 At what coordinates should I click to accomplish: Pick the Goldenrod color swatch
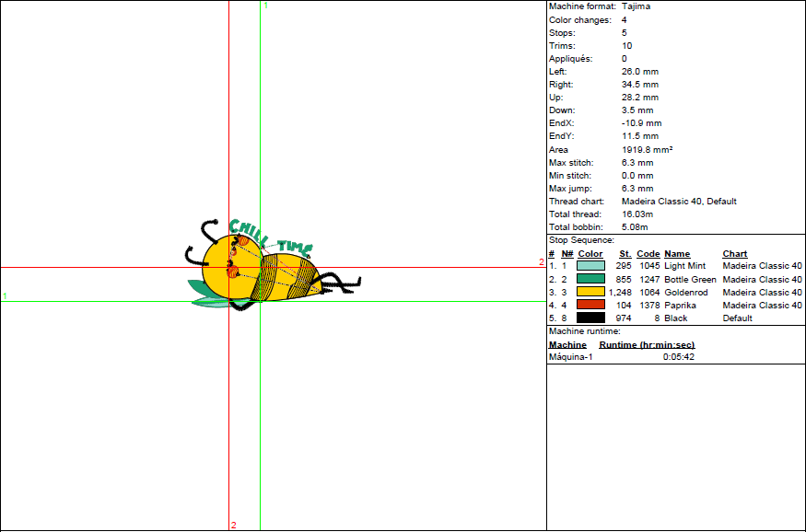pos(590,292)
